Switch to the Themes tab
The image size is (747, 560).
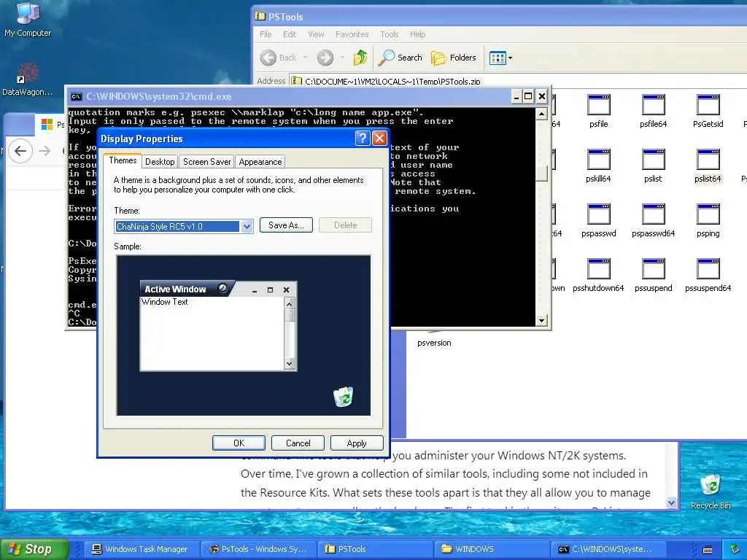[x=123, y=160]
